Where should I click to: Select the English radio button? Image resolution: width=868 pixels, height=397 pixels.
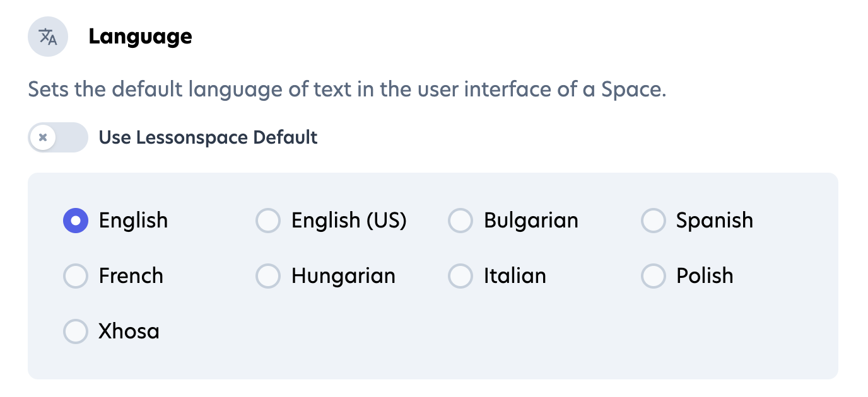click(76, 221)
